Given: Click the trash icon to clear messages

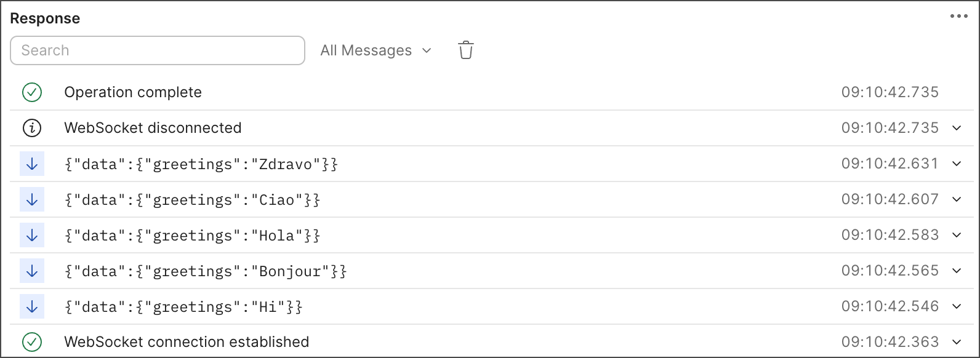Looking at the screenshot, I should [466, 50].
